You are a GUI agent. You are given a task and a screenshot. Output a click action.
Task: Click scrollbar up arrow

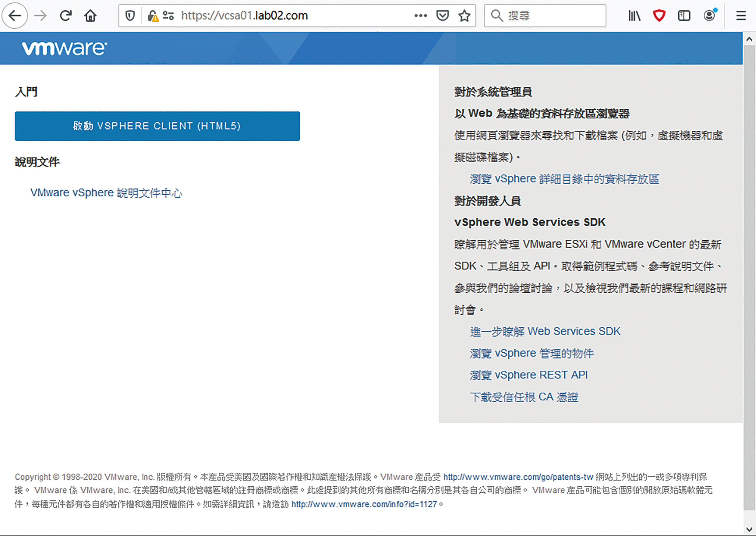[x=749, y=39]
